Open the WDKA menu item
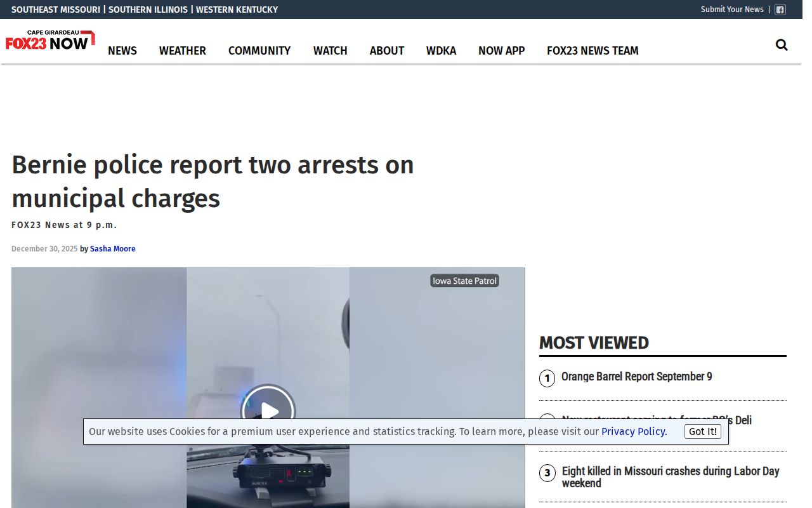The width and height of the screenshot is (812, 508). 442,51
